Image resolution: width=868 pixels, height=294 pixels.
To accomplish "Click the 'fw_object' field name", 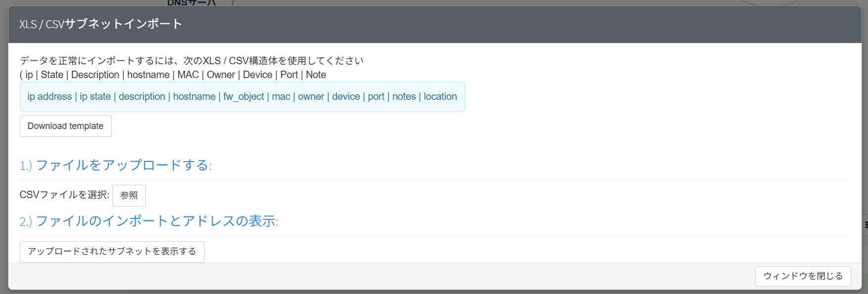I will tap(244, 97).
